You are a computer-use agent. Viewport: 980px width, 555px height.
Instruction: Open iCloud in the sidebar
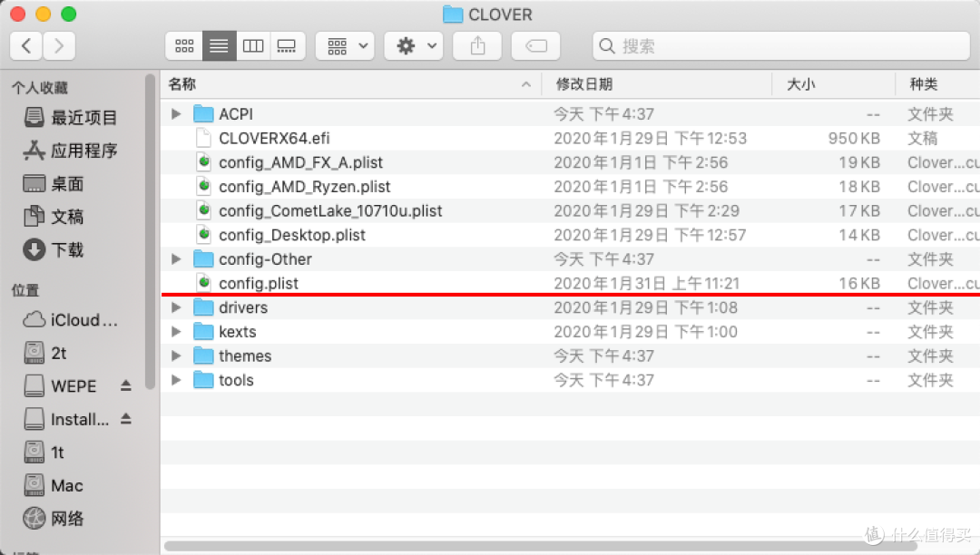(71, 319)
